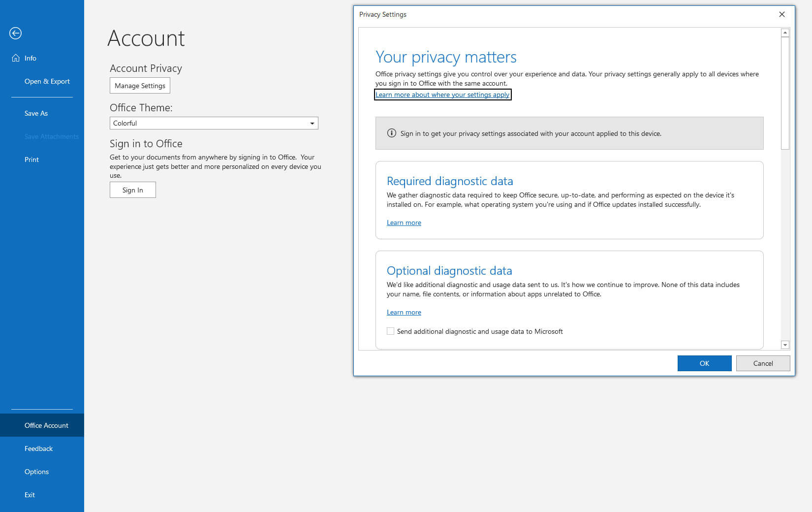
Task: Click the Manage Settings button
Action: (x=140, y=86)
